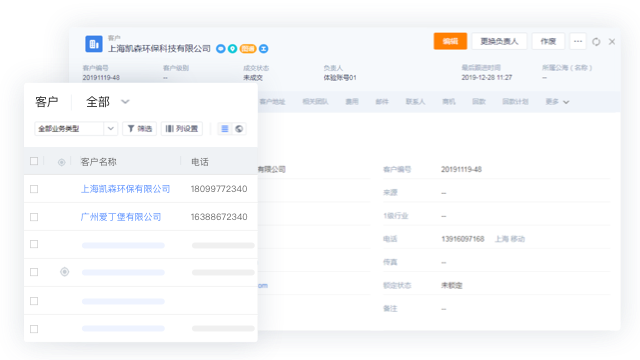Expand the 全部 view dropdown chevron
The height and width of the screenshot is (360, 640).
pos(125,102)
